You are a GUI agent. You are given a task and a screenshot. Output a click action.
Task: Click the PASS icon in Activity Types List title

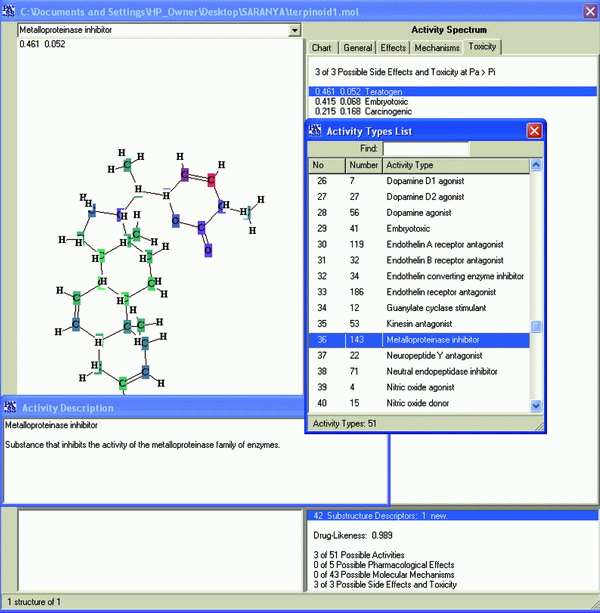[315, 131]
